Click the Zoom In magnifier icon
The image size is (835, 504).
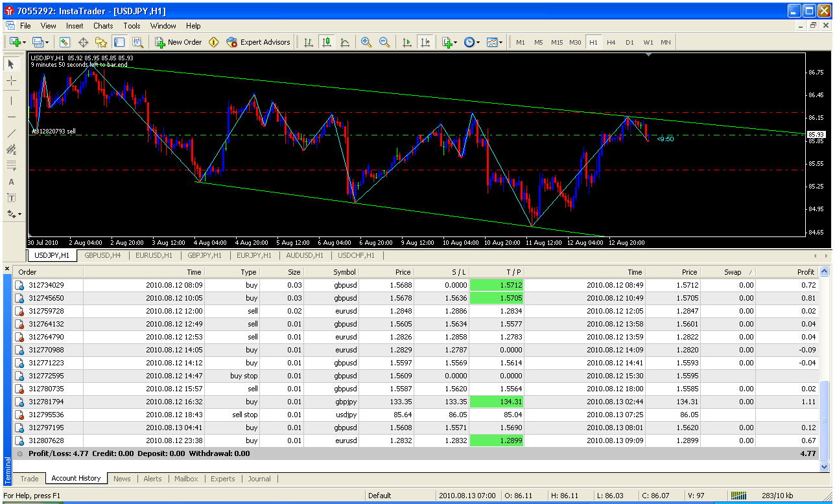[366, 42]
